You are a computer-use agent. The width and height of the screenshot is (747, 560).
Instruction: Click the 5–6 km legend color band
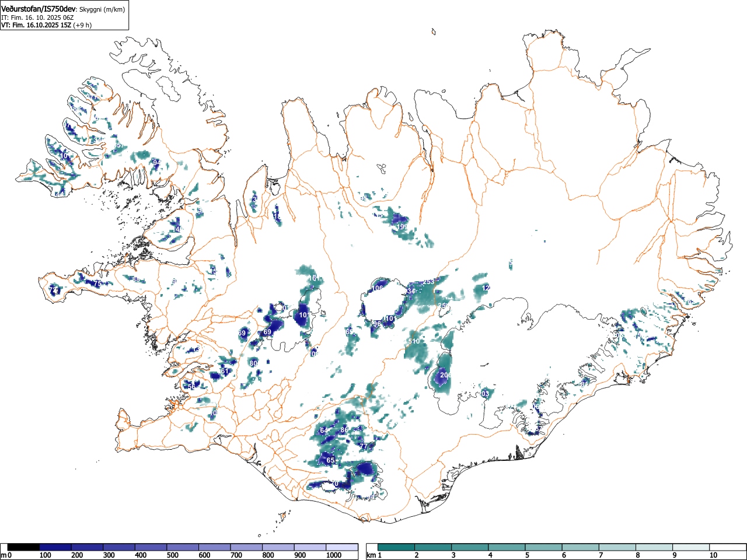(544, 547)
